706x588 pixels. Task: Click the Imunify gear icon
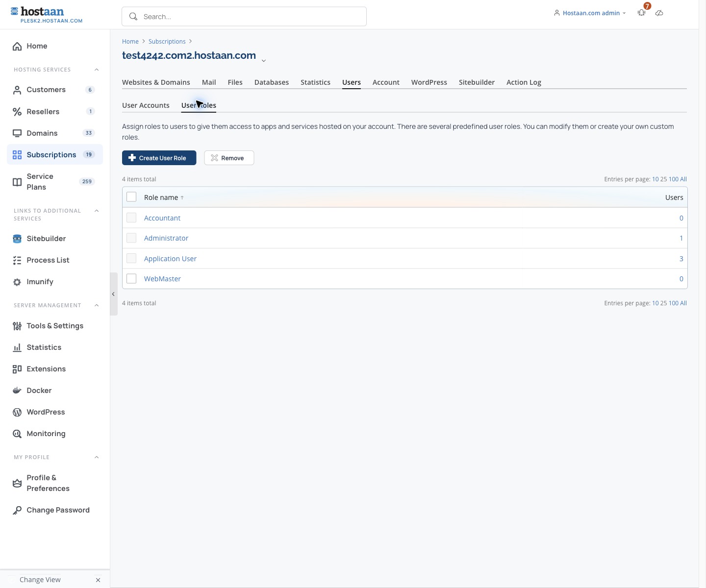pos(17,282)
